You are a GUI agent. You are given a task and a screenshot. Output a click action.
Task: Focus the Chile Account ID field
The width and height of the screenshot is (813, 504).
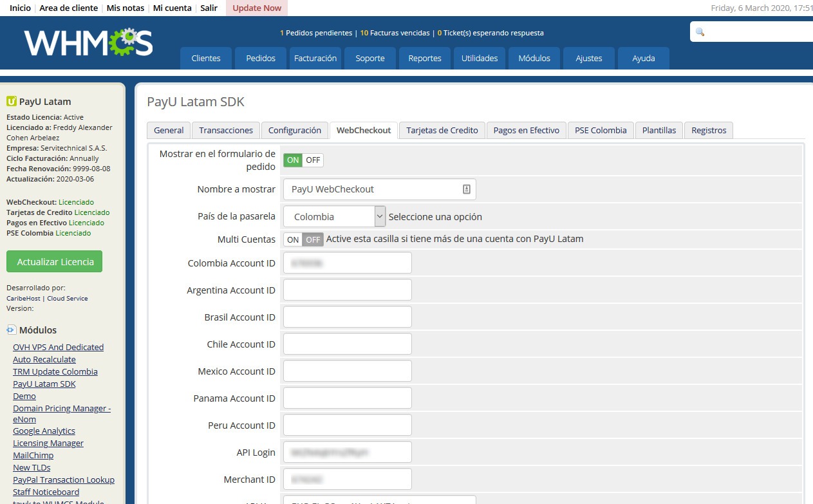point(348,344)
